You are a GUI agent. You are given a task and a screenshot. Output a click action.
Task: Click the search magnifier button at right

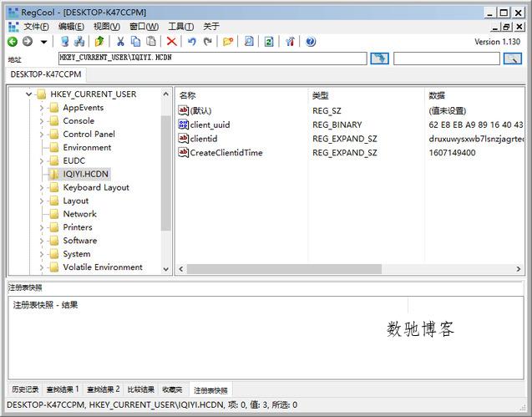(512, 58)
